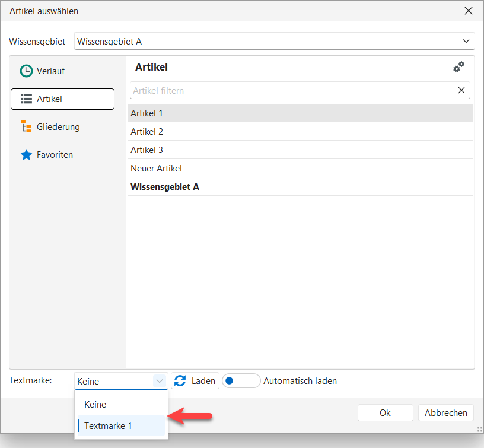484x448 pixels.
Task: Close the Artikel auswählen dialog
Action: 469,11
